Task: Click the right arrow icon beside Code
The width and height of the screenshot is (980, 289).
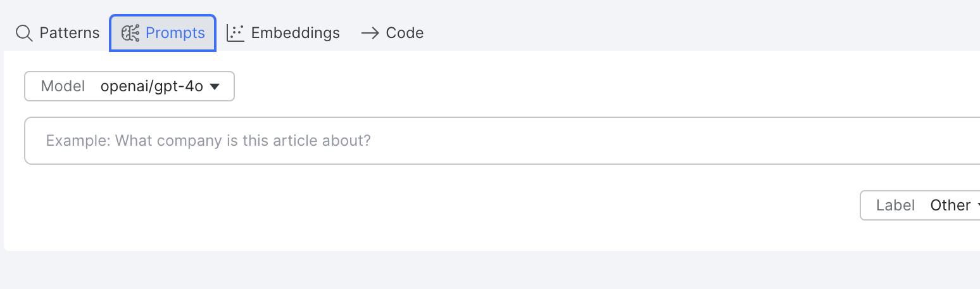Action: pos(370,33)
